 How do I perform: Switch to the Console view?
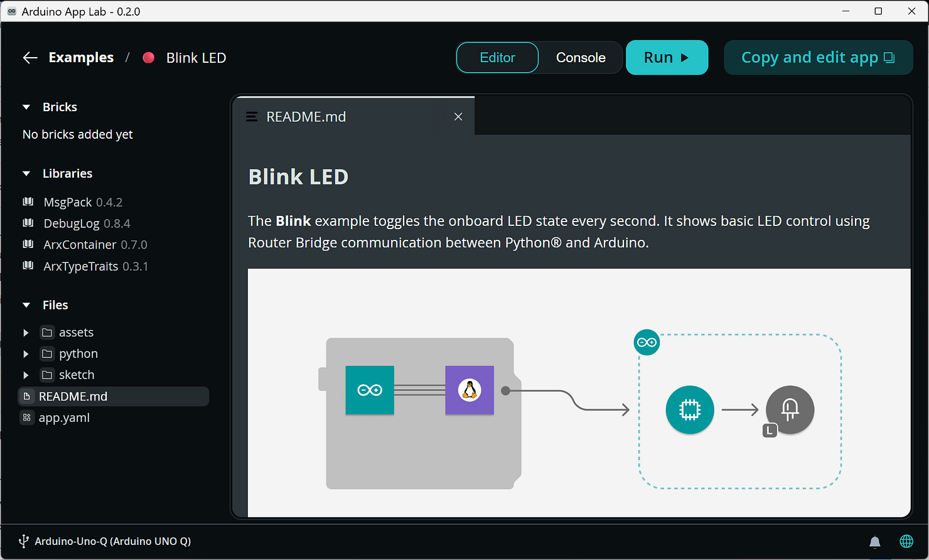tap(581, 58)
